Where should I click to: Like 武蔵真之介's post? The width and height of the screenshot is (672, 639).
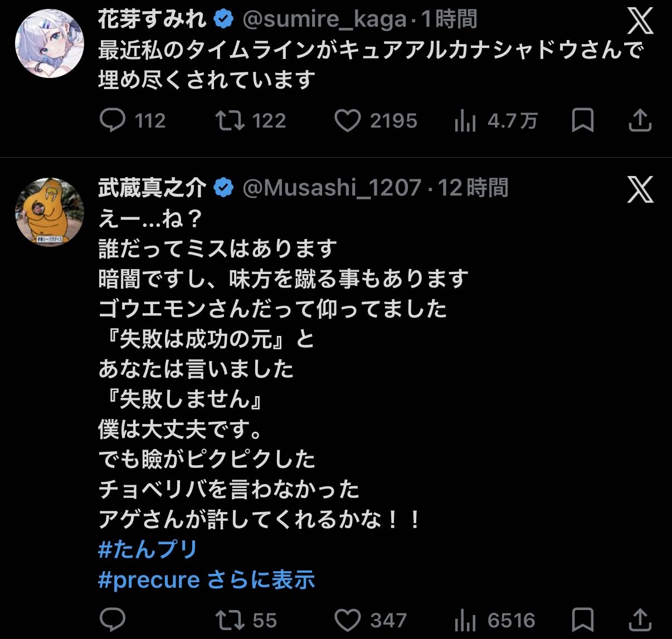[347, 620]
